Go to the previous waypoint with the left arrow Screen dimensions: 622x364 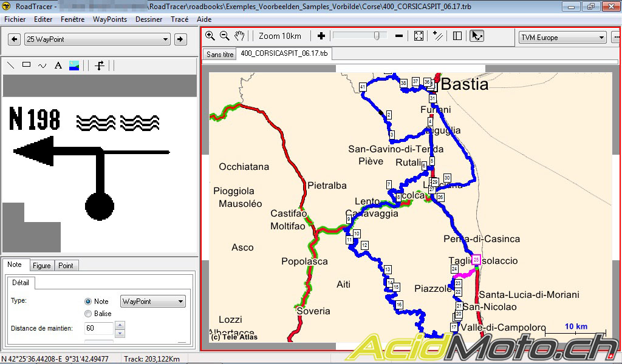click(x=15, y=39)
